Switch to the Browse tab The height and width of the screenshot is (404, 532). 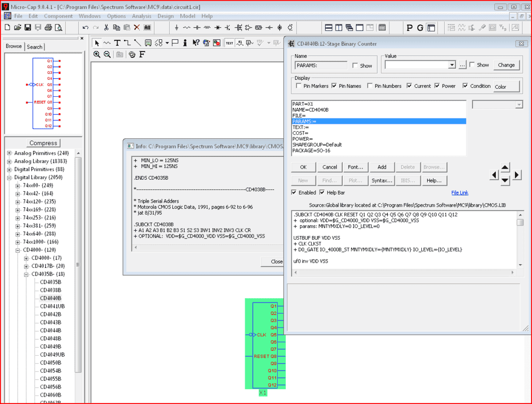pyautogui.click(x=14, y=46)
